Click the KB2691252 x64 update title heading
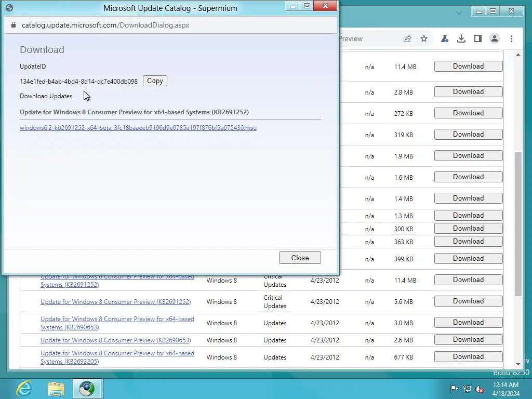The height and width of the screenshot is (399, 532). tap(135, 112)
